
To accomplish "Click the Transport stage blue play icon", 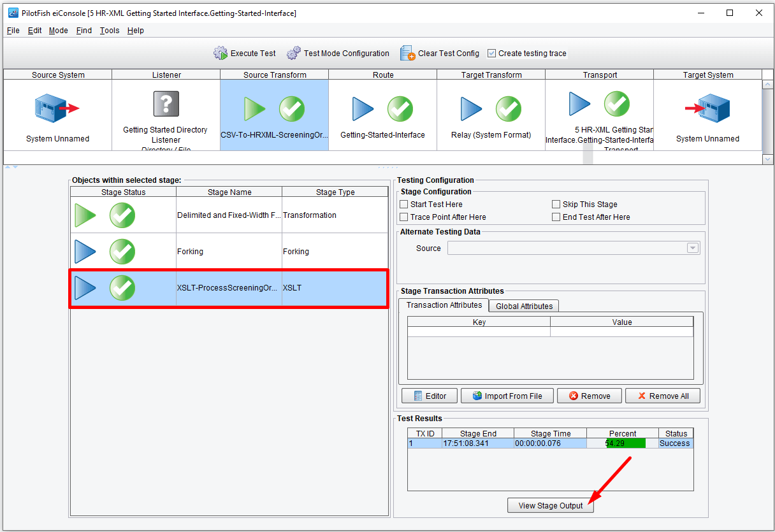I will [579, 104].
